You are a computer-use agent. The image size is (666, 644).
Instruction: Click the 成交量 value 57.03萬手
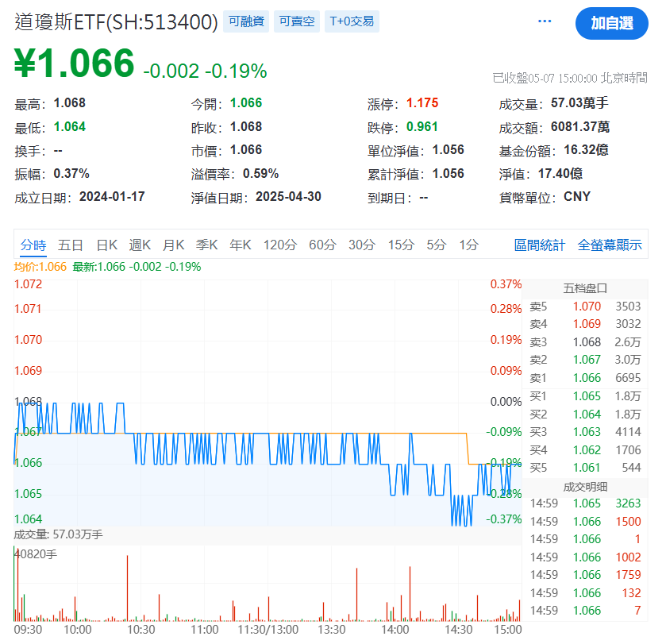pyautogui.click(x=579, y=102)
